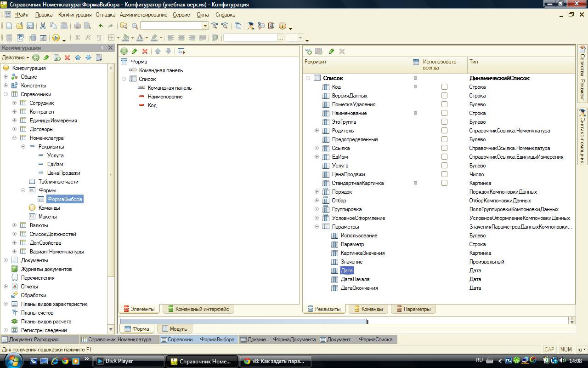The width and height of the screenshot is (588, 368).
Task: Click the Cut scissors icon
Action: (43, 26)
